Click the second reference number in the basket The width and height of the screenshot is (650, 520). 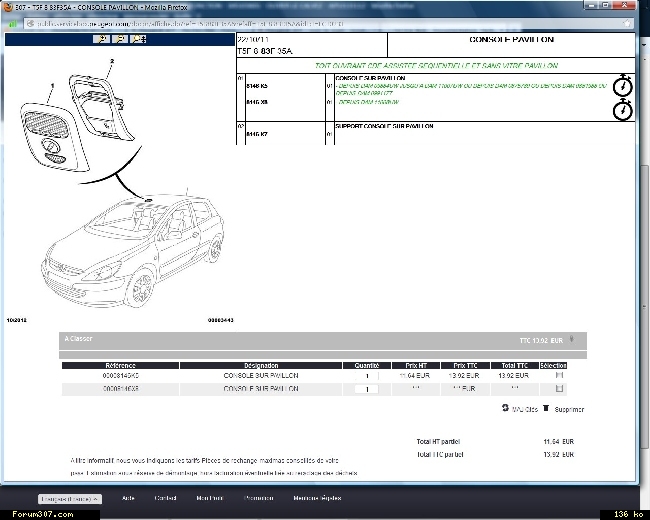121,389
